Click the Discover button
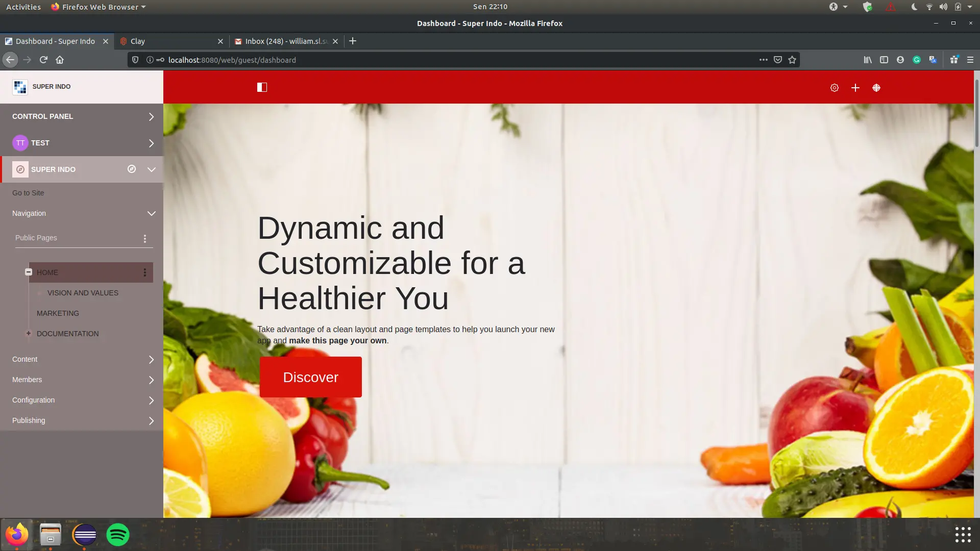This screenshot has width=980, height=551. (310, 377)
